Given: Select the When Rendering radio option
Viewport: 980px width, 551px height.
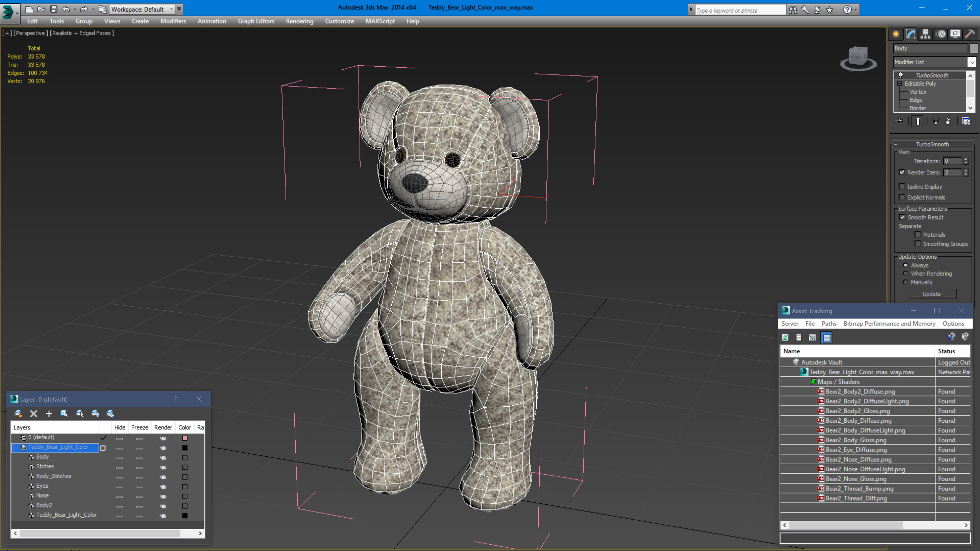Looking at the screenshot, I should pos(905,274).
